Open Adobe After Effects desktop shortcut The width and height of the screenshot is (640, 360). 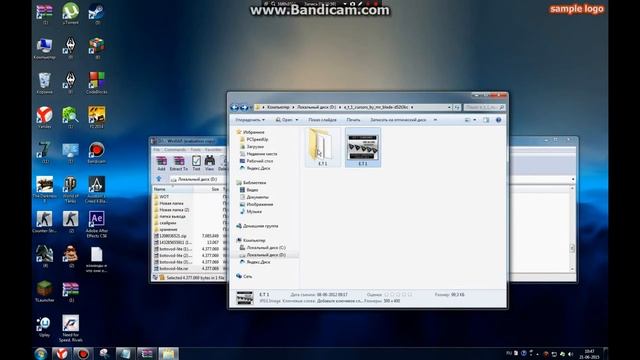click(97, 224)
